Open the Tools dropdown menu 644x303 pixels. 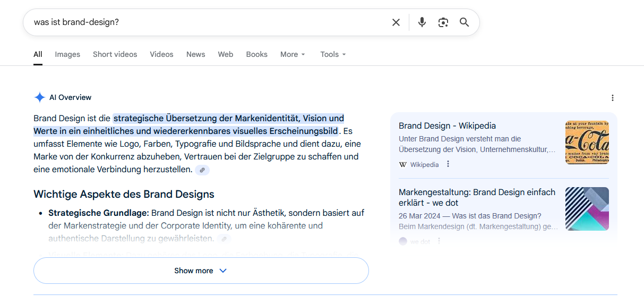pyautogui.click(x=333, y=54)
